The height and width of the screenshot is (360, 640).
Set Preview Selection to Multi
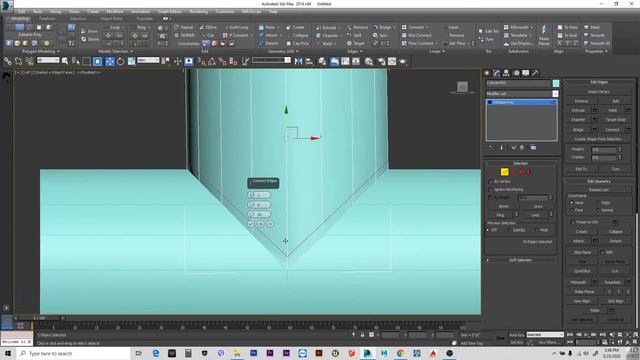click(536, 230)
